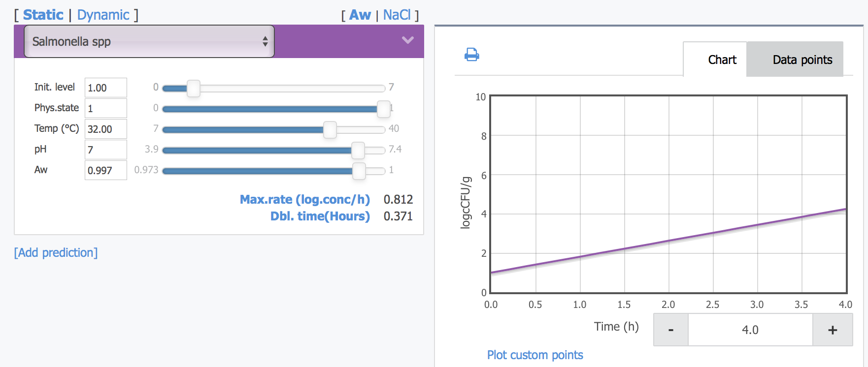
Task: Click the printer icon above the chart
Action: 471,55
